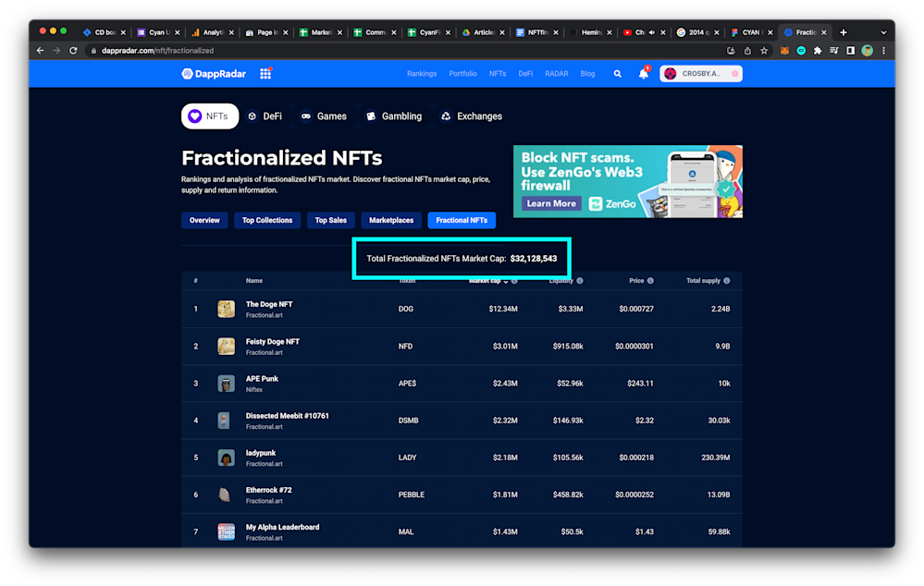Open Chrome three-dot menu

tap(883, 51)
